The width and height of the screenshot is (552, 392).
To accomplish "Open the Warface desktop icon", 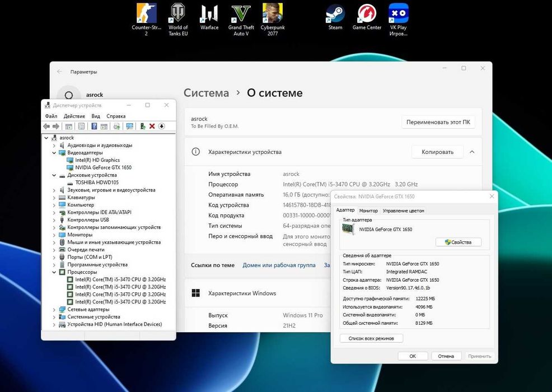I will tap(209, 17).
